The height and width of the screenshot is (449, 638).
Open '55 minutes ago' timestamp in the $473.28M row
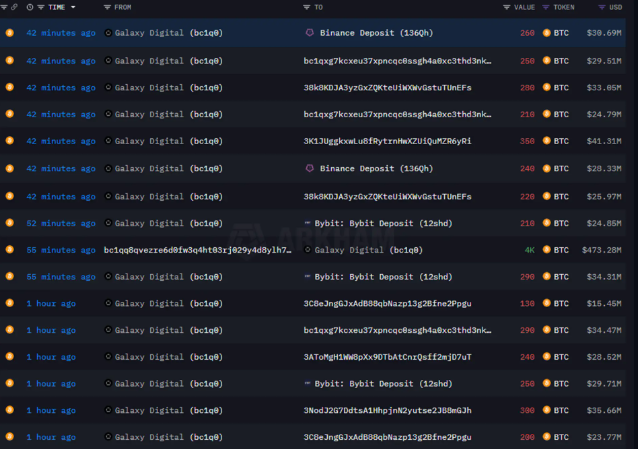coord(61,250)
